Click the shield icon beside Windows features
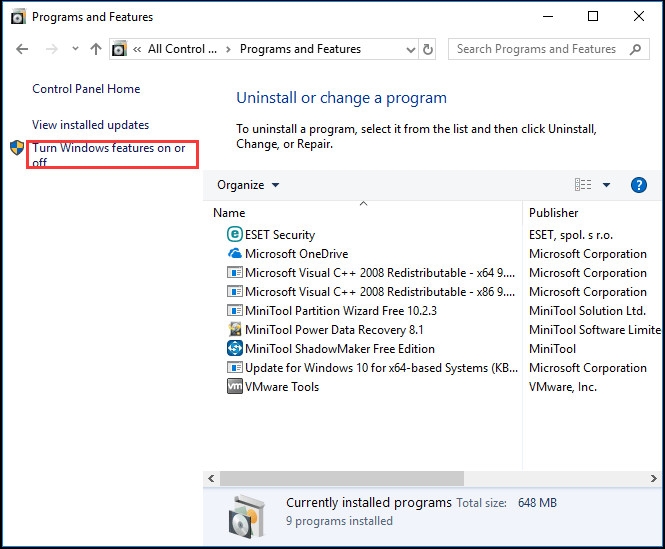 (x=17, y=148)
